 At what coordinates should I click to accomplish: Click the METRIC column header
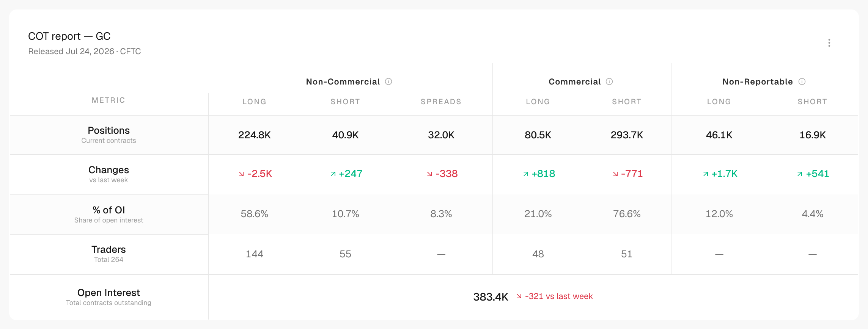[x=108, y=100]
